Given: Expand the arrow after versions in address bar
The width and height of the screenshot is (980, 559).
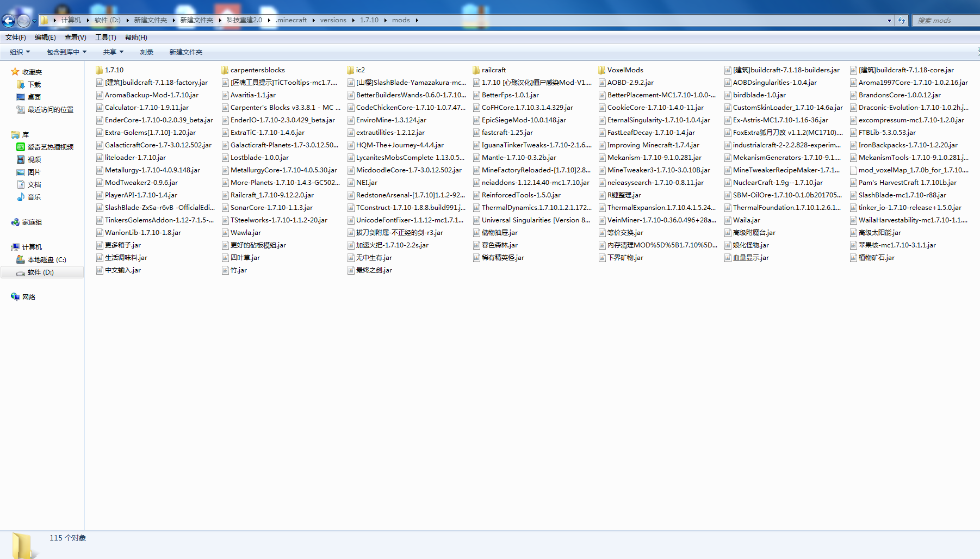Looking at the screenshot, I should [353, 20].
